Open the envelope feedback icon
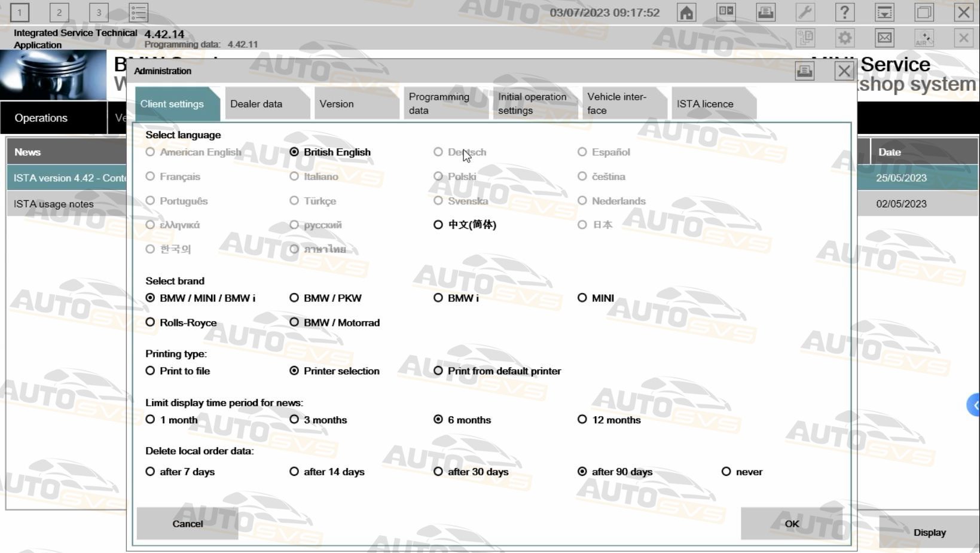This screenshot has width=980, height=553. [x=884, y=38]
